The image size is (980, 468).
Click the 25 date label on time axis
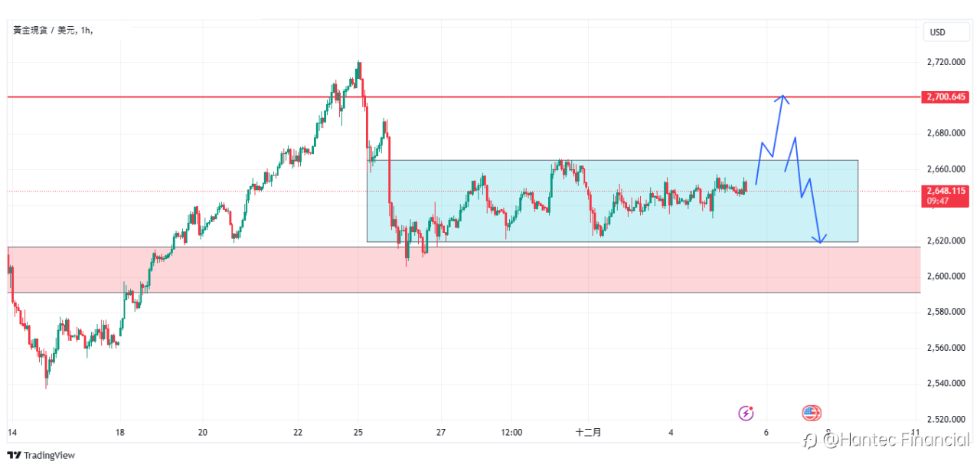point(359,433)
